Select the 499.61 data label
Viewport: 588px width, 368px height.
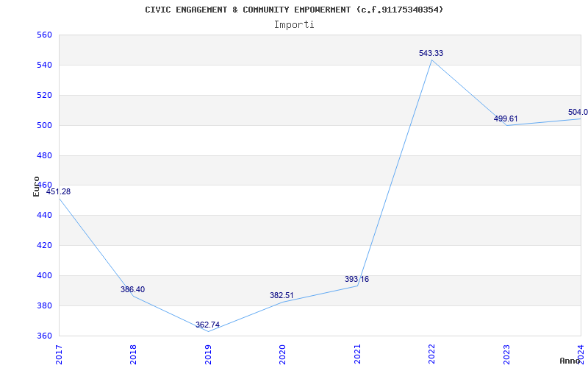tap(506, 118)
